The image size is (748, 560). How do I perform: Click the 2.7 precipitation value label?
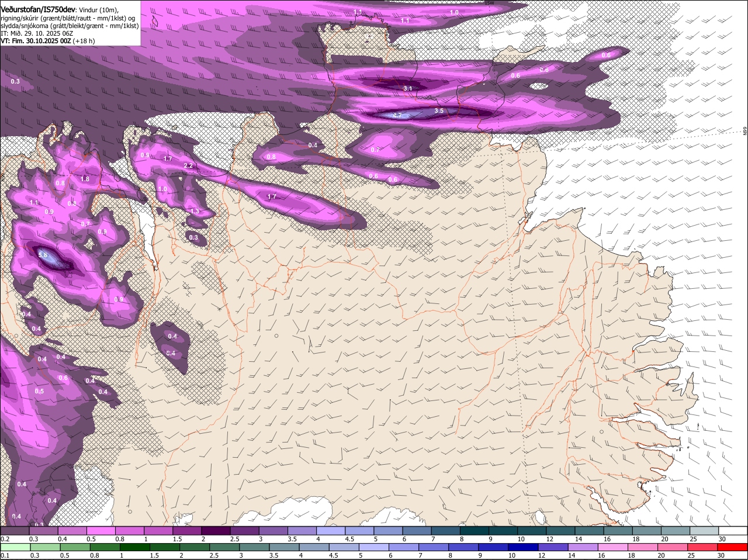397,115
